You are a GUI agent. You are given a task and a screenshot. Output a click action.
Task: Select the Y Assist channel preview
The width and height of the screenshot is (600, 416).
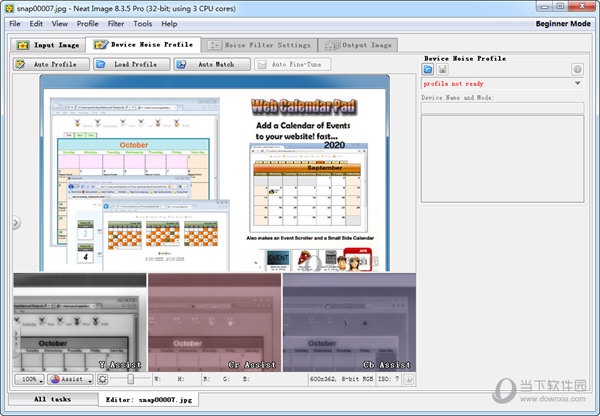[x=80, y=322]
